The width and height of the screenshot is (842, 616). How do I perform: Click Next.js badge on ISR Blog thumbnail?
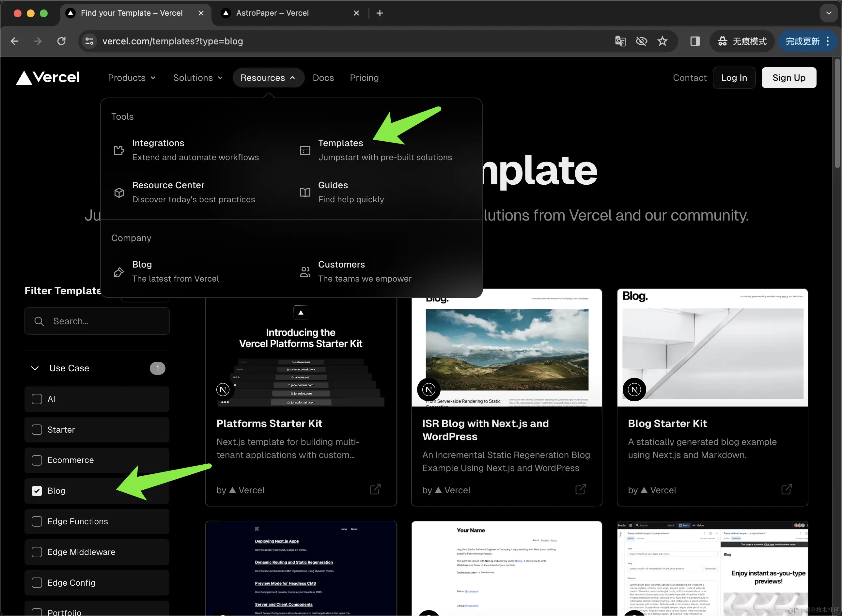coord(429,390)
